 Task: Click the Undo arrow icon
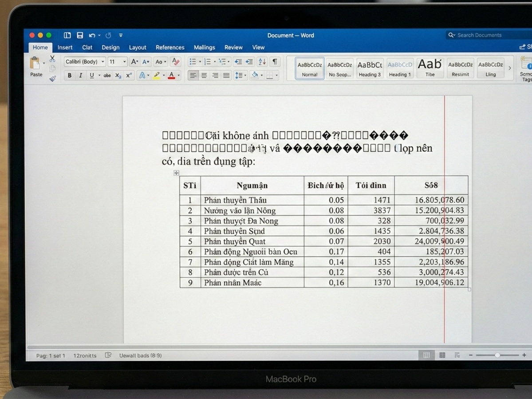tap(92, 36)
